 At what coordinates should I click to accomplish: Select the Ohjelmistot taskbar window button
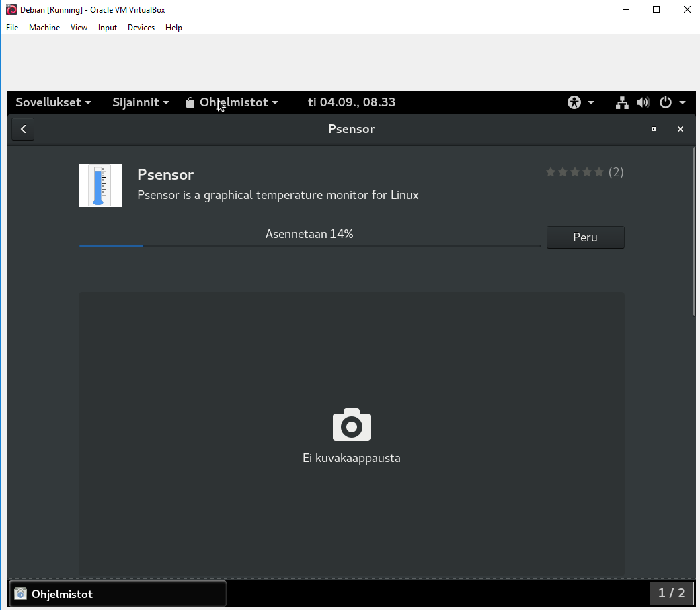click(118, 593)
